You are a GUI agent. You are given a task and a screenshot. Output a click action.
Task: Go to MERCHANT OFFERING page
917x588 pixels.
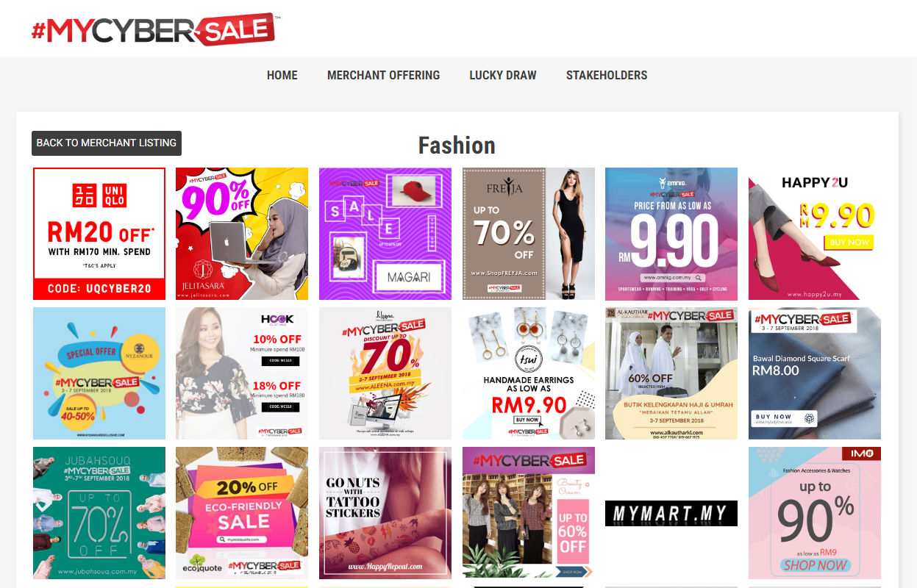[383, 75]
